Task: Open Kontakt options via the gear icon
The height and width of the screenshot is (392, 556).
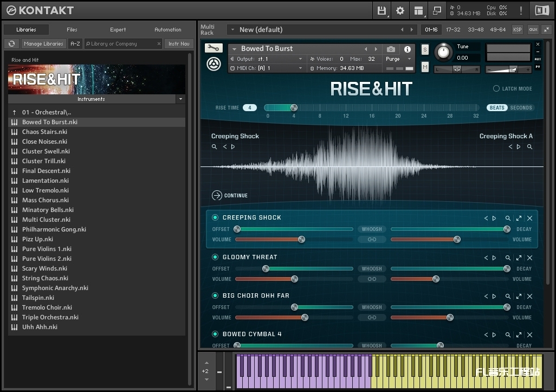Action: [x=399, y=10]
